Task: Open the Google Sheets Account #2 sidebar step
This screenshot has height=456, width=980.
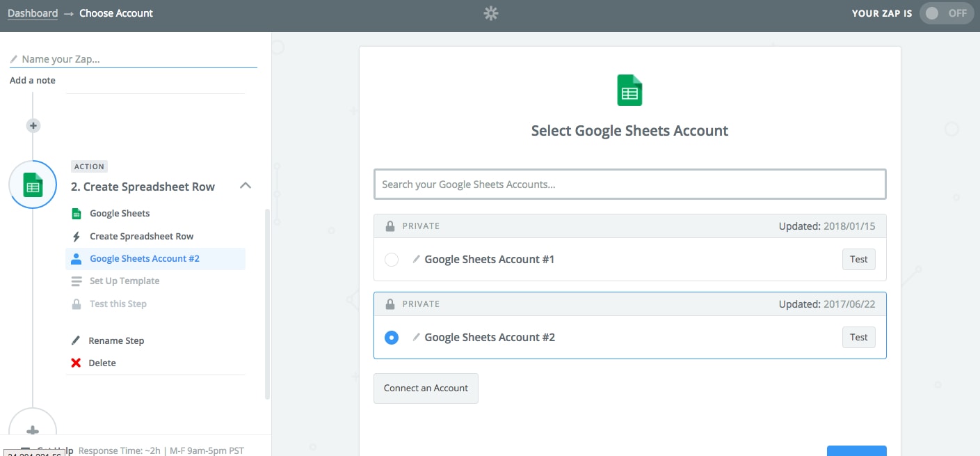Action: tap(155, 259)
